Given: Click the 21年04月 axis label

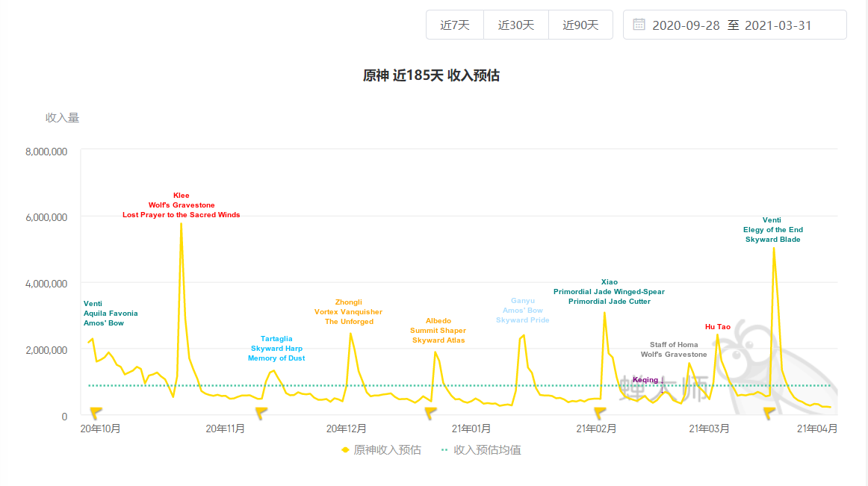Looking at the screenshot, I should tap(817, 429).
